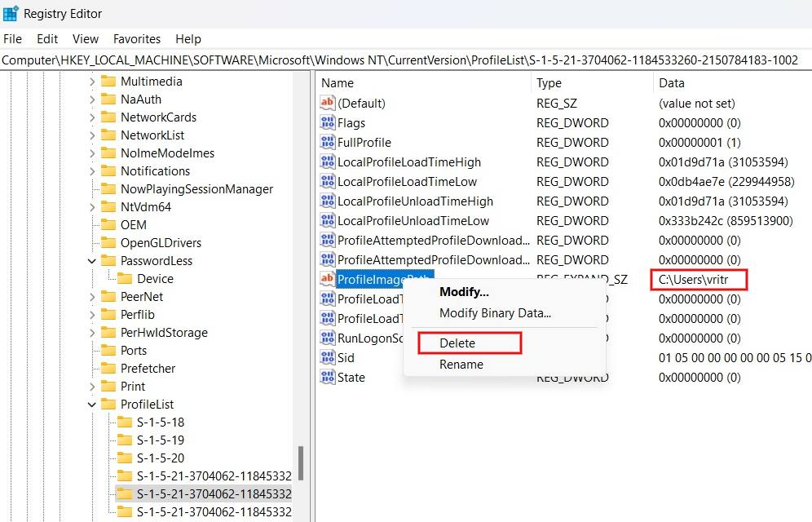812x522 pixels.
Task: Collapse the PasswordLess key
Action: 91,260
